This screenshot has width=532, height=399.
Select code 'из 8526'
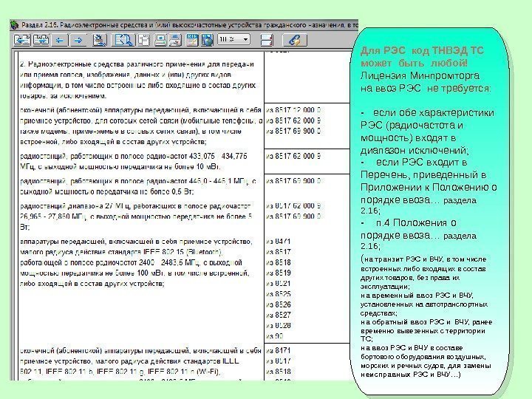click(x=279, y=304)
